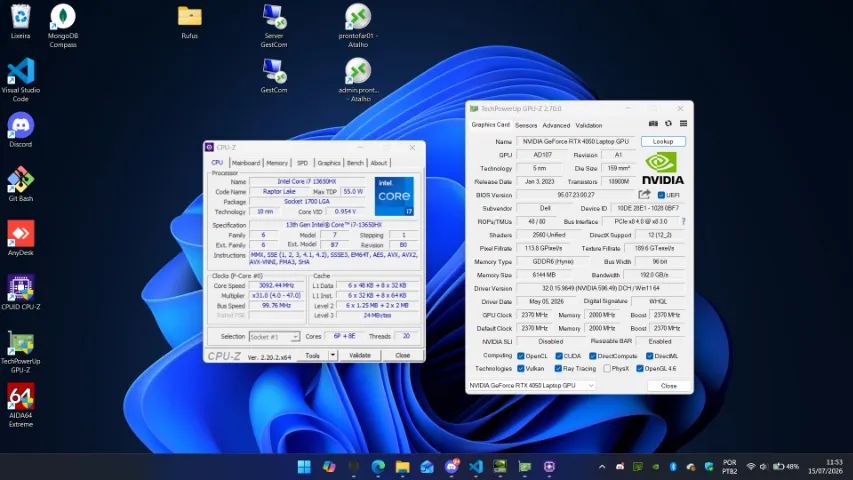Toggle the UEFI checkbox in GPU-Z
The width and height of the screenshot is (853, 480).
click(x=661, y=195)
